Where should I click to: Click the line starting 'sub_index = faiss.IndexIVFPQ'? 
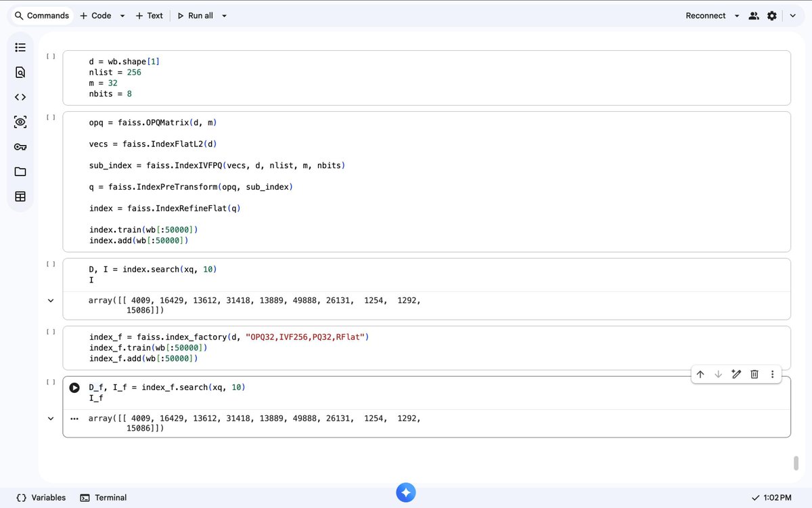click(x=217, y=165)
